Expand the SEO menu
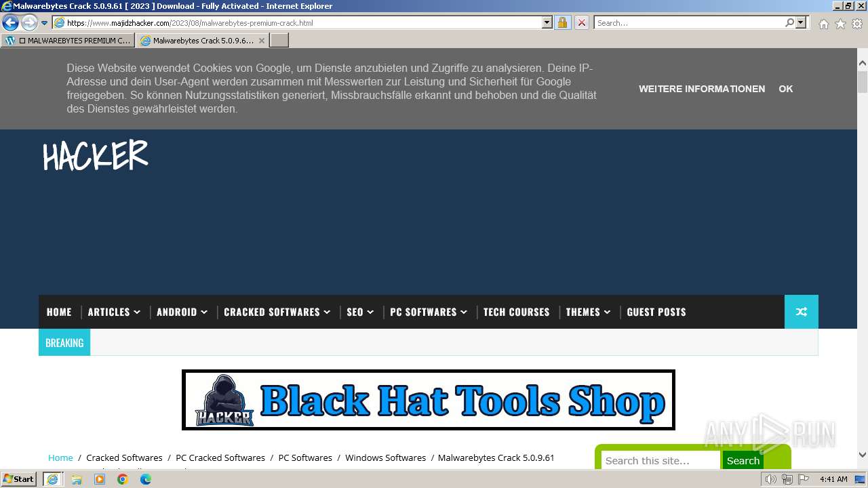Viewport: 868px width, 488px height. pos(360,312)
